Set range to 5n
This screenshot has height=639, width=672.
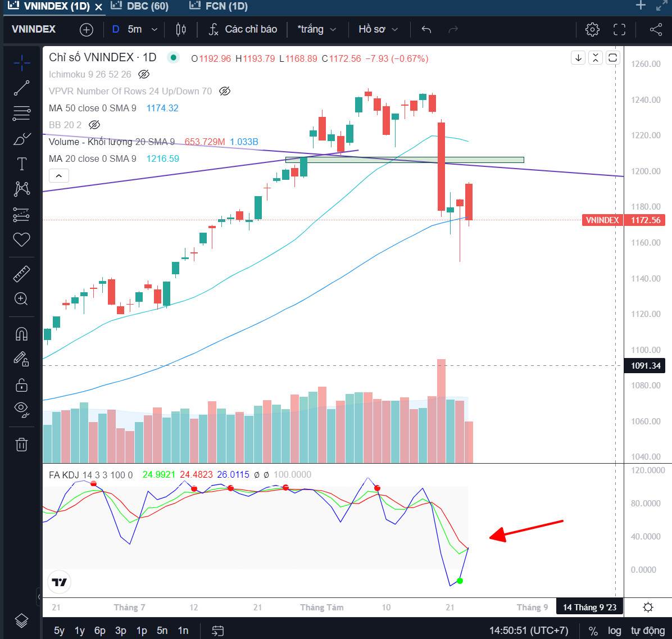pos(162,631)
